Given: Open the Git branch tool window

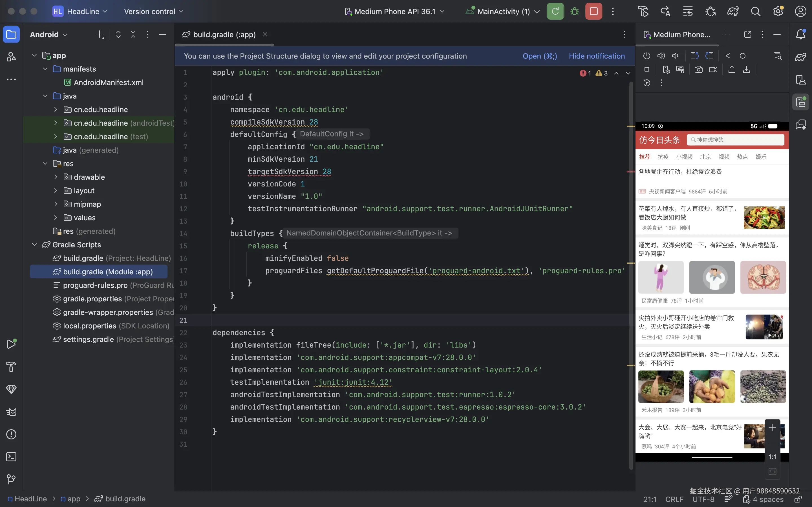Looking at the screenshot, I should pos(11,479).
